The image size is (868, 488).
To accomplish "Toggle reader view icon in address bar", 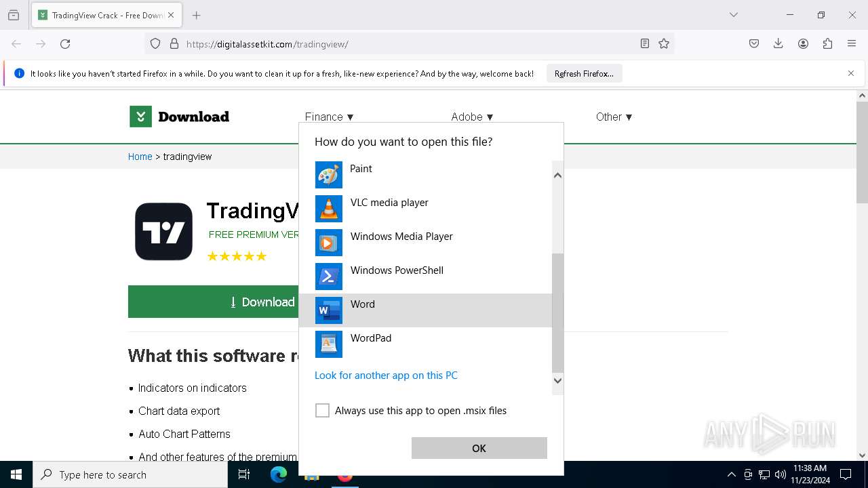I will pos(645,44).
